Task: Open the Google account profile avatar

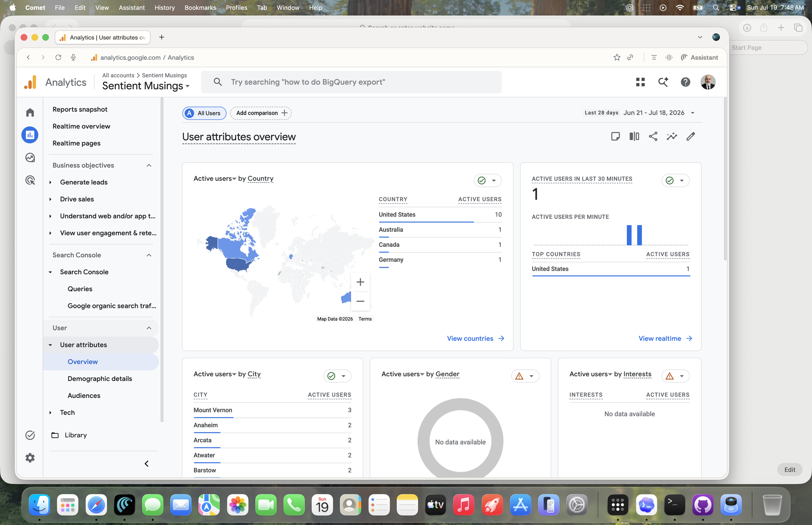Action: coord(708,82)
